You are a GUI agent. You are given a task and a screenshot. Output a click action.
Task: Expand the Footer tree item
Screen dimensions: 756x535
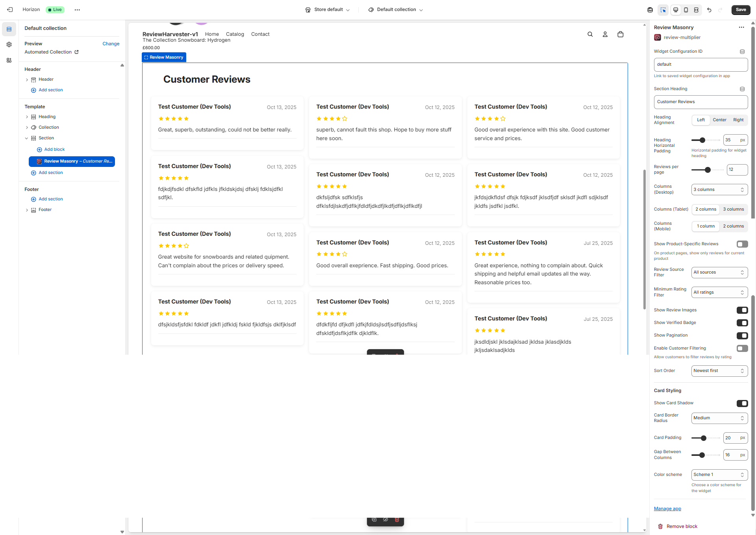tap(27, 209)
